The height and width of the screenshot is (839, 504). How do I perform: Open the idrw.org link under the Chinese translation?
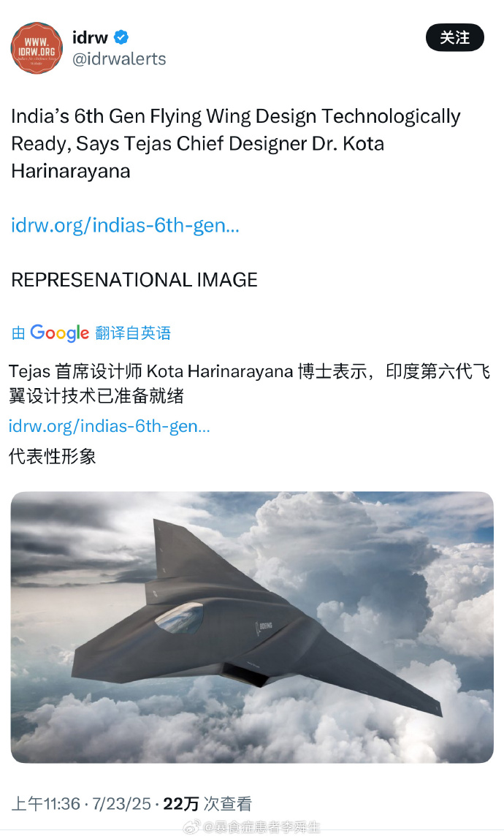109,426
